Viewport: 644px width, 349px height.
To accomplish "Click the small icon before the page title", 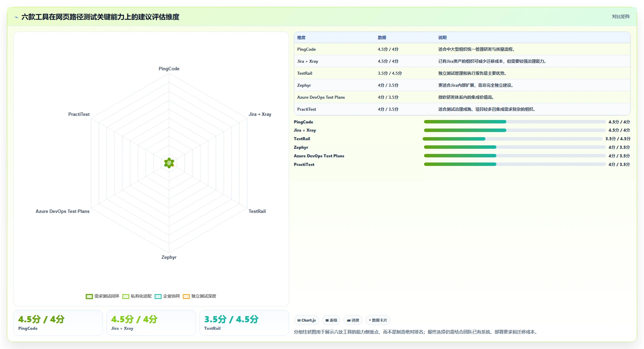I will click(16, 17).
